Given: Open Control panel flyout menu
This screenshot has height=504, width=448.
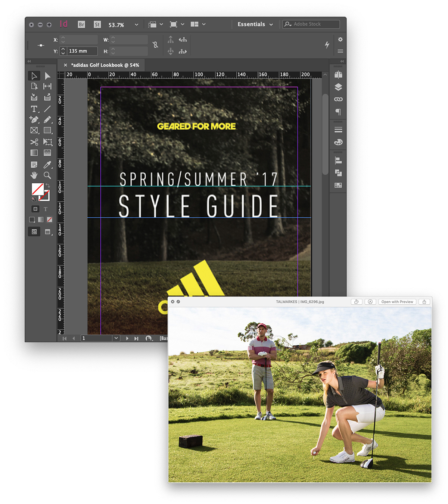Looking at the screenshot, I should [340, 51].
